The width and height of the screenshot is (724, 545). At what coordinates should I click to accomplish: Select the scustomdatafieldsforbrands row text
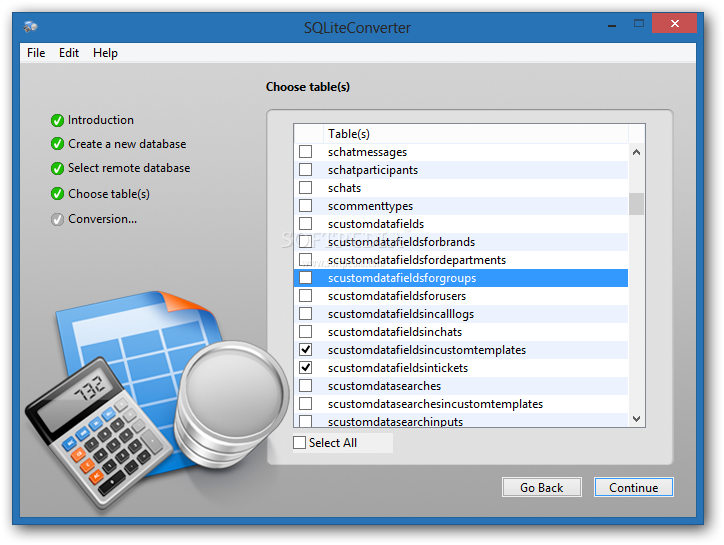click(401, 242)
